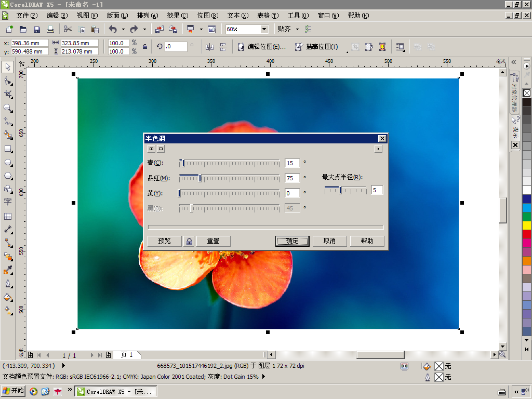Viewport: 532px width, 399px height.
Task: Click the Undo arrow icon
Action: [113, 29]
